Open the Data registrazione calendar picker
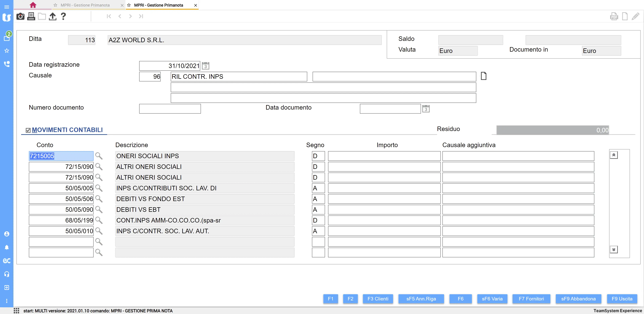644x314 pixels. [205, 66]
